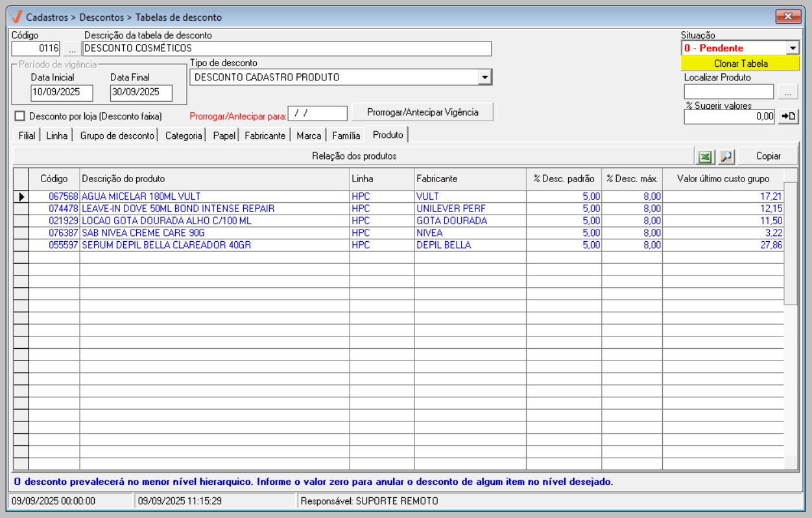Open the Tipo de desconto dropdown
The image size is (812, 518).
coord(484,78)
